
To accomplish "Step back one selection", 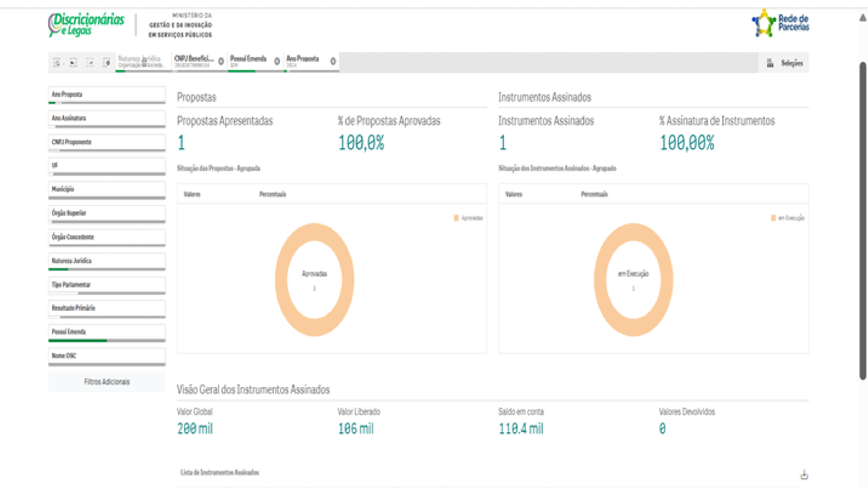I will 73,63.
